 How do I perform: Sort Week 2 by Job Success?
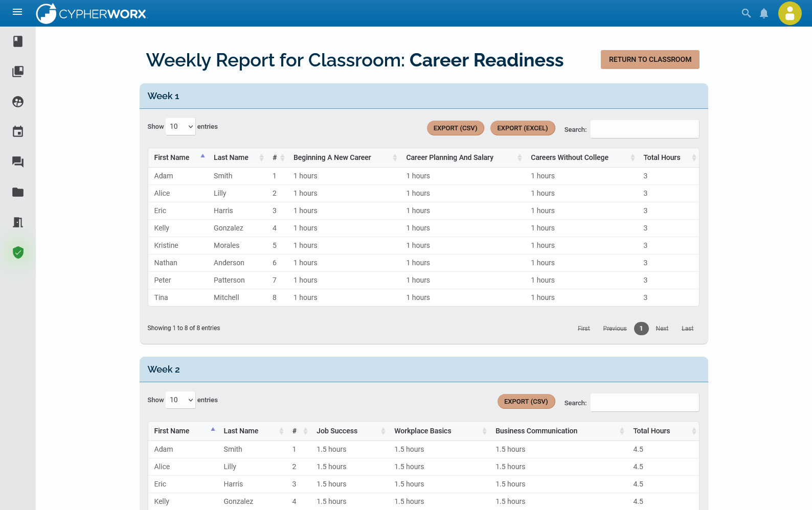(350, 431)
